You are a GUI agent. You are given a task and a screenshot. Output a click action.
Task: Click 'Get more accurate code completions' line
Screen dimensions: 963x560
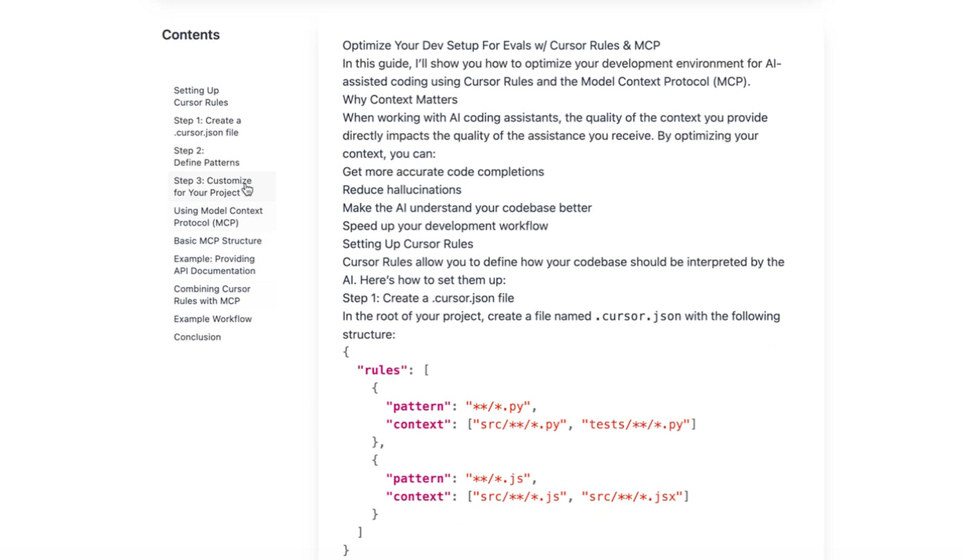(443, 172)
